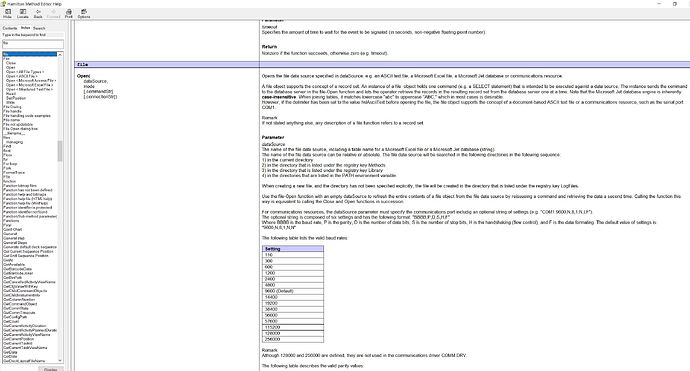Select the 'File not updatable' entry
690x371 pixels.
point(18,125)
